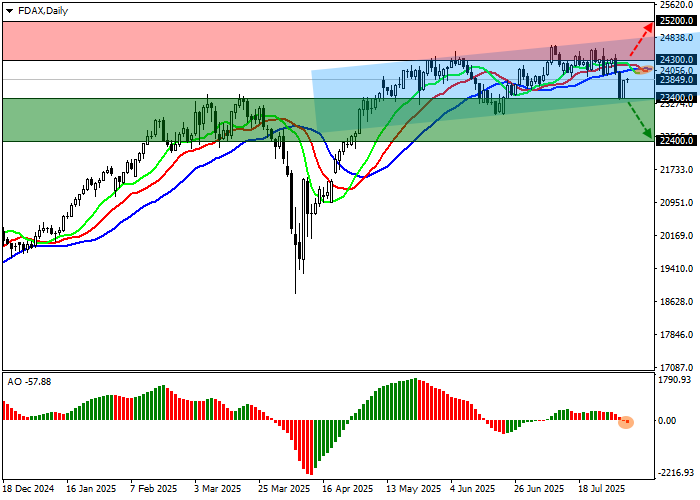Click the 13 May 2025 date label
The width and height of the screenshot is (700, 500).
point(413,488)
